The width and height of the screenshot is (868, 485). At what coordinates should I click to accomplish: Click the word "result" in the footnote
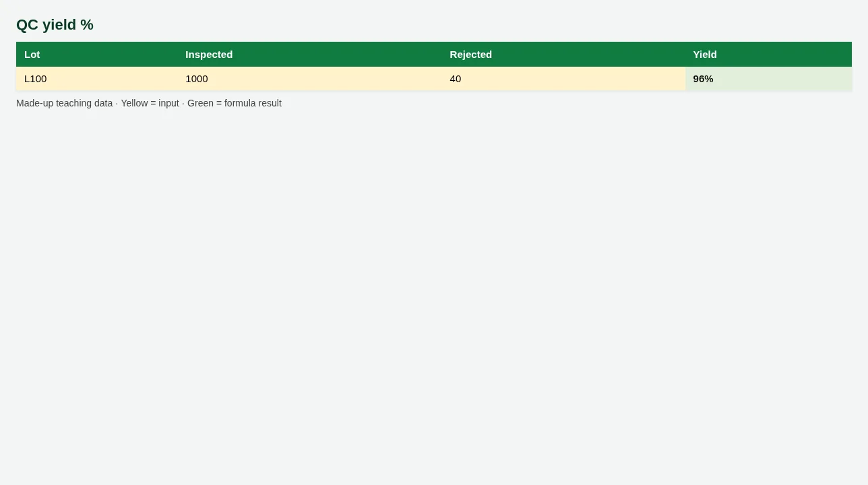coord(269,103)
